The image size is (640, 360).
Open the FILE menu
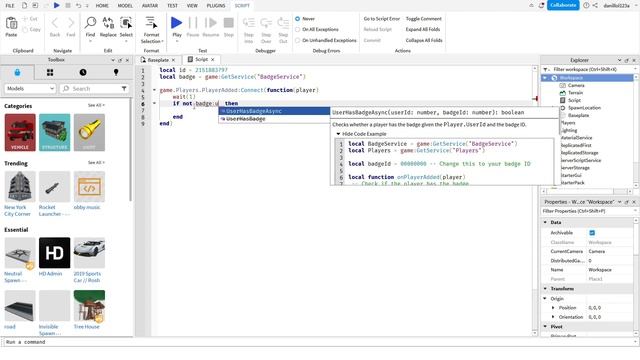10,6
